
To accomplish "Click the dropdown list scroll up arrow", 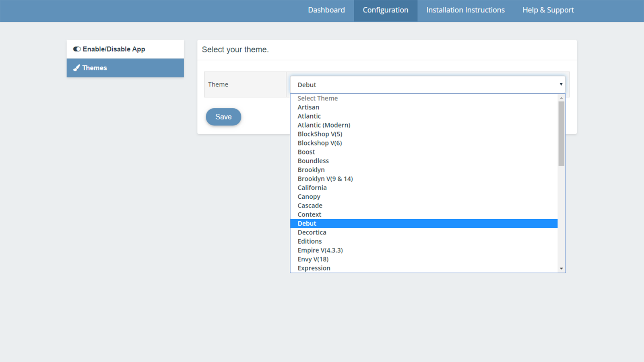I will [x=561, y=98].
